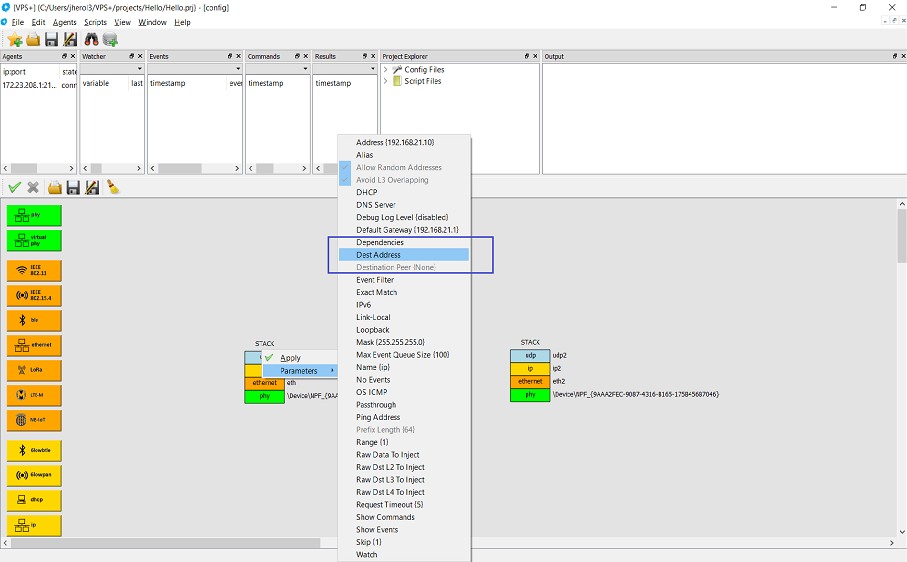The width and height of the screenshot is (907, 562).
Task: Expand the Config Files tree node
Action: pyautogui.click(x=386, y=70)
